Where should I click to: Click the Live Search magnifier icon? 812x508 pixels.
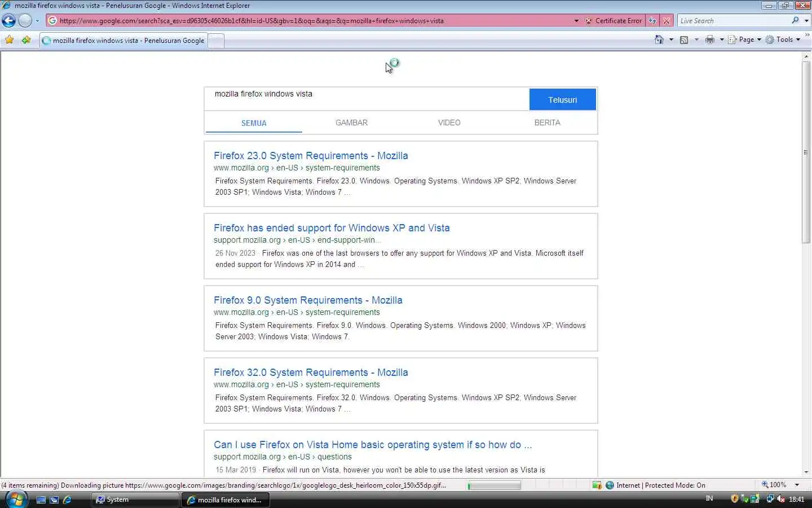click(x=795, y=20)
